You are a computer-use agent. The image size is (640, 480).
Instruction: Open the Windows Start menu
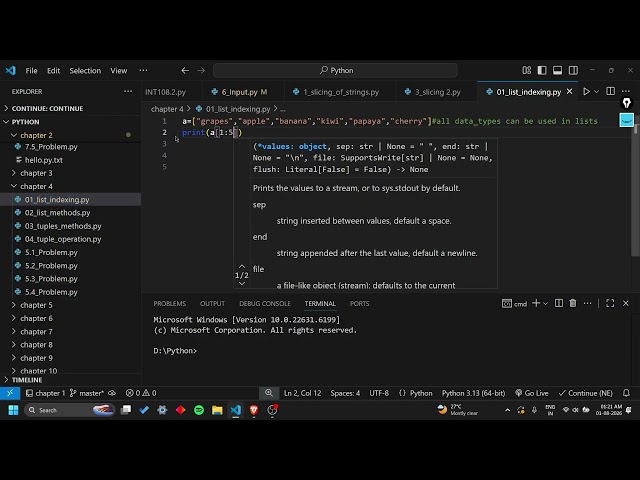pyautogui.click(x=13, y=410)
